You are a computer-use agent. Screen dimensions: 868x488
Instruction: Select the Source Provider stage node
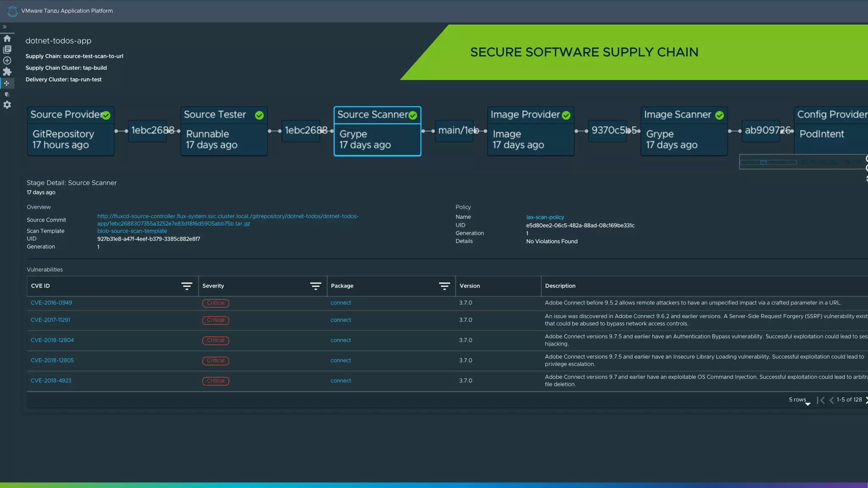pos(71,131)
